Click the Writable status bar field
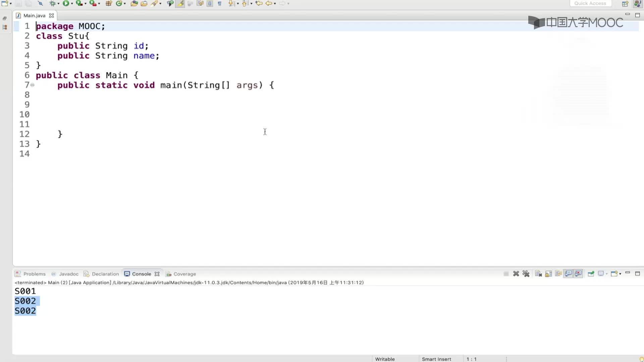The image size is (644, 362). 385,359
